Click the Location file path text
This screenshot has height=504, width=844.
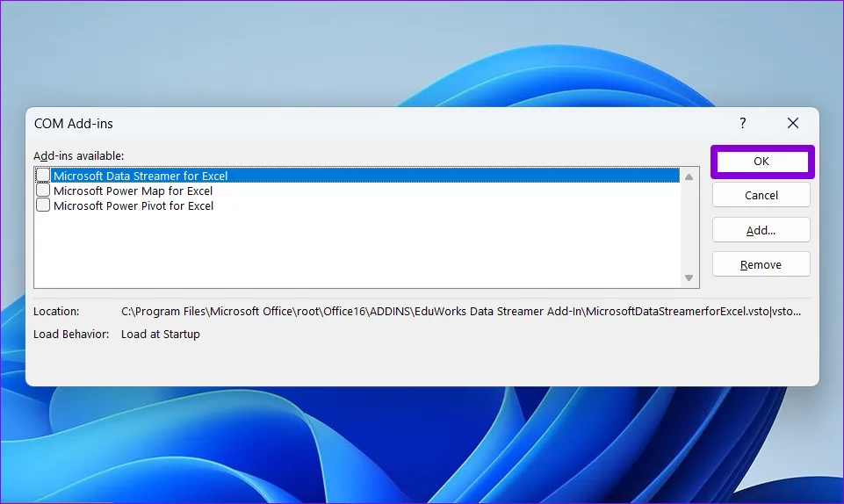click(x=460, y=312)
